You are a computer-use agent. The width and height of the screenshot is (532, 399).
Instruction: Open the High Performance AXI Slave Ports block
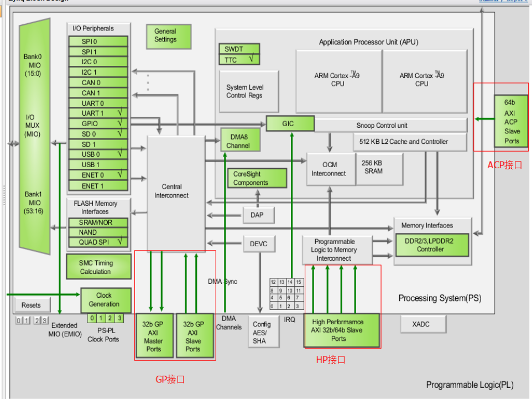pos(342,330)
